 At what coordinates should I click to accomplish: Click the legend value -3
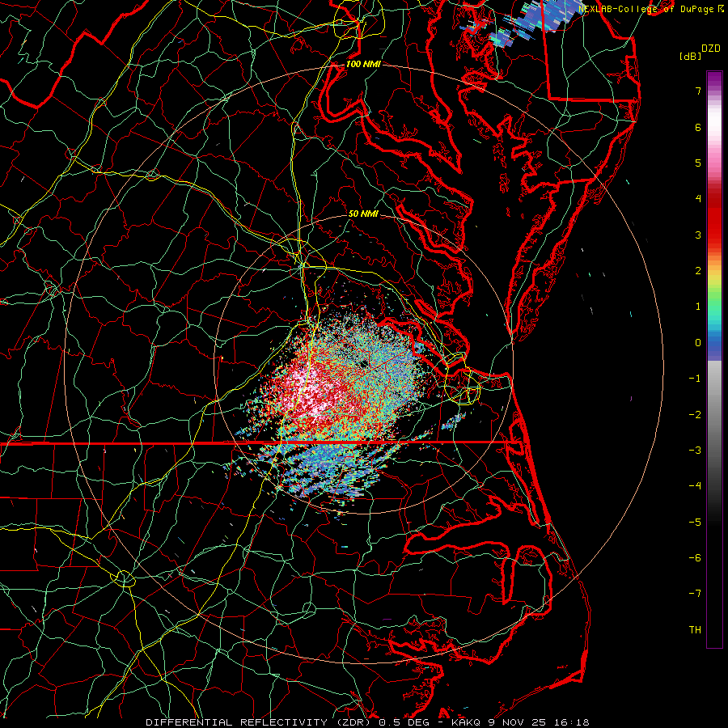695,451
